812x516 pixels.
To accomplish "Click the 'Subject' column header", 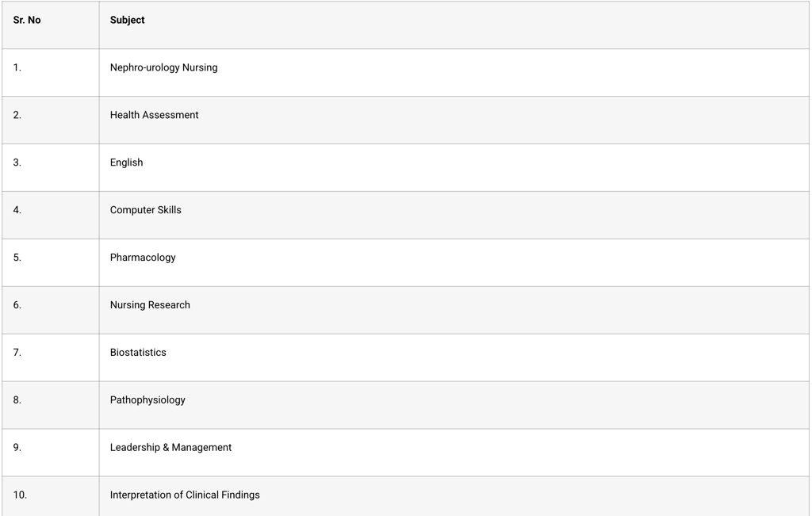I will 128,20.
